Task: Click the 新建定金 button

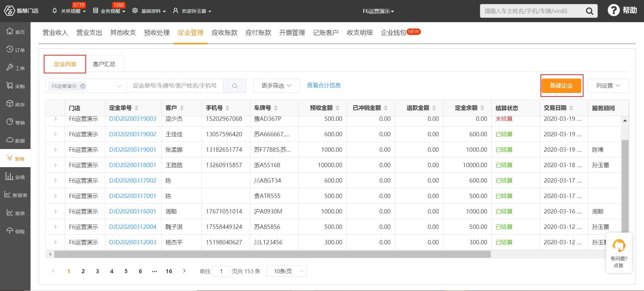Action: point(561,86)
